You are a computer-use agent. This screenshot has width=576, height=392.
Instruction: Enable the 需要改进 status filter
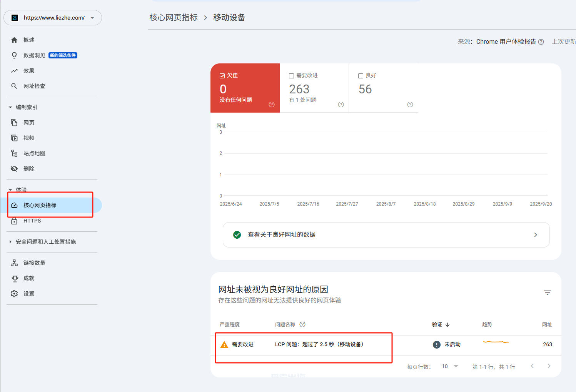click(291, 75)
